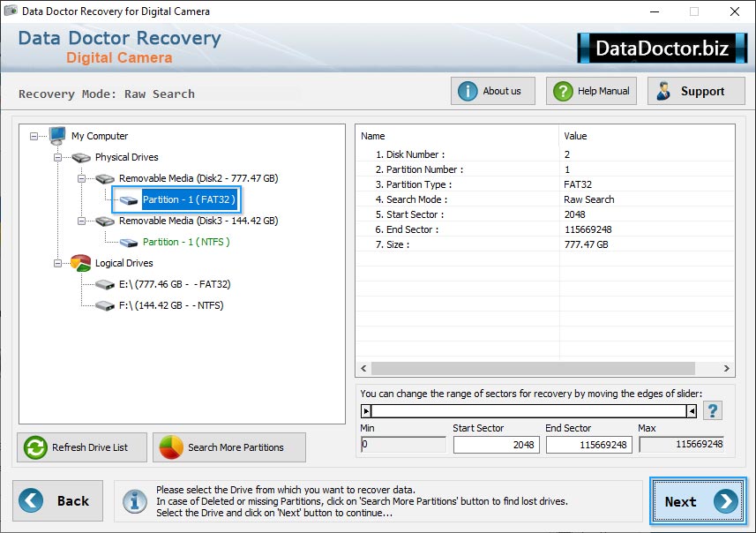The width and height of the screenshot is (756, 533).
Task: Close the Data Doctor Recovery window
Action: (734, 11)
